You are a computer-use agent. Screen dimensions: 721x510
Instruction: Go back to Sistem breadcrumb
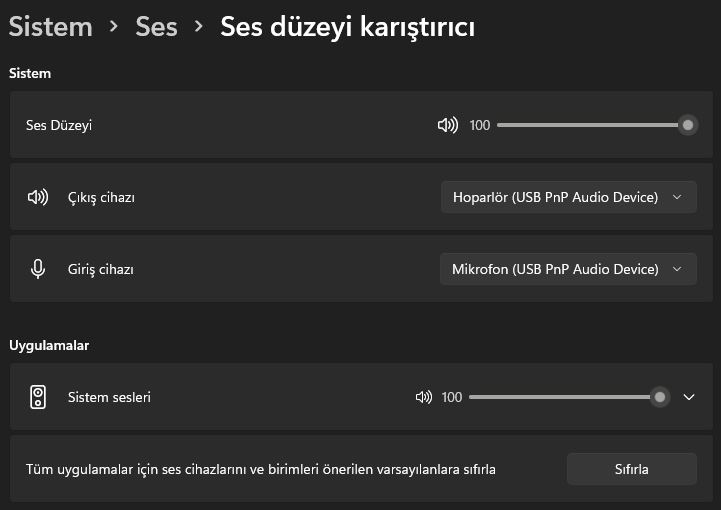(x=51, y=26)
